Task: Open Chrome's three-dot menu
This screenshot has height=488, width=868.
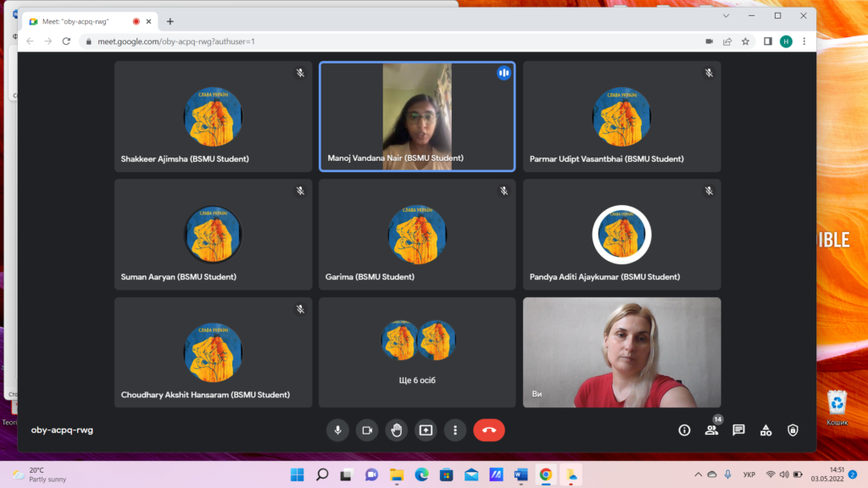Action: (804, 41)
